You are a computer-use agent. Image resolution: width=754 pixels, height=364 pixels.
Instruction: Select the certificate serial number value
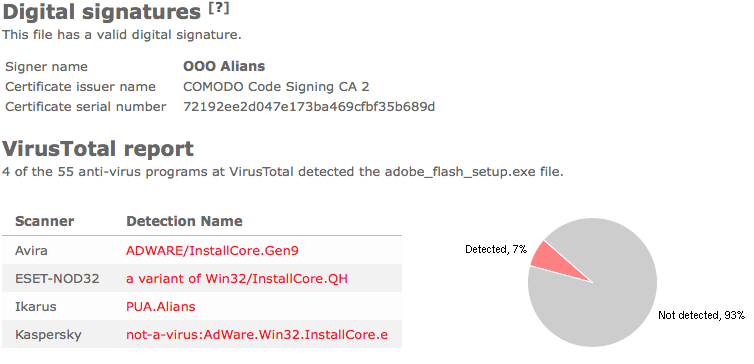[x=309, y=107]
